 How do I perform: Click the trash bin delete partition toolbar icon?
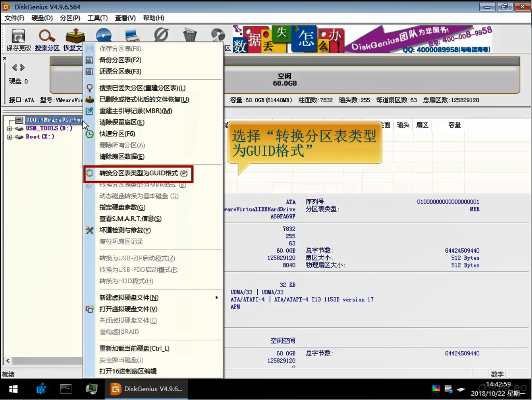[190, 35]
